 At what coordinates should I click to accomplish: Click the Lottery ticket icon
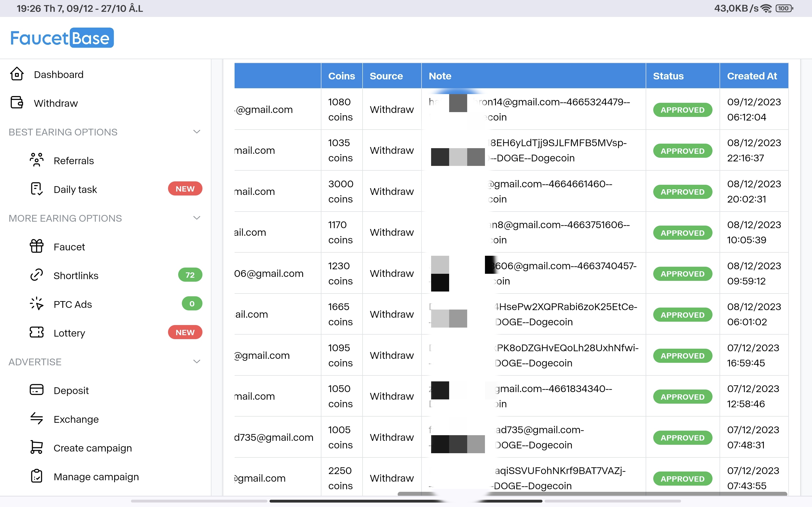tap(36, 333)
